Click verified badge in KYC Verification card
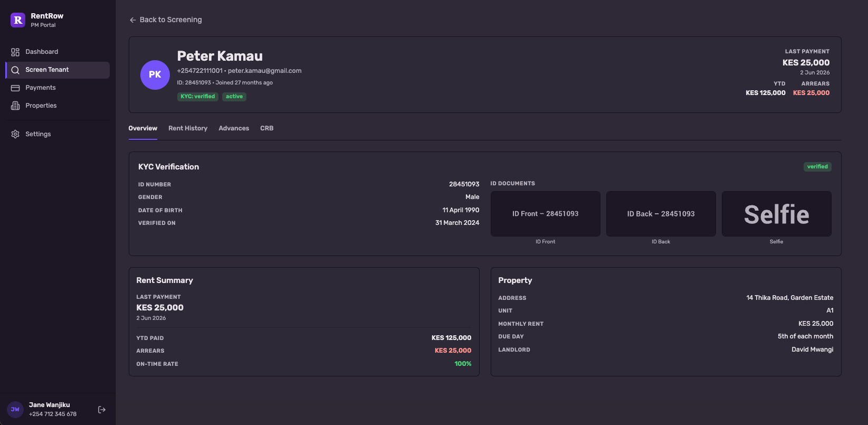The width and height of the screenshot is (868, 425). coord(817,167)
